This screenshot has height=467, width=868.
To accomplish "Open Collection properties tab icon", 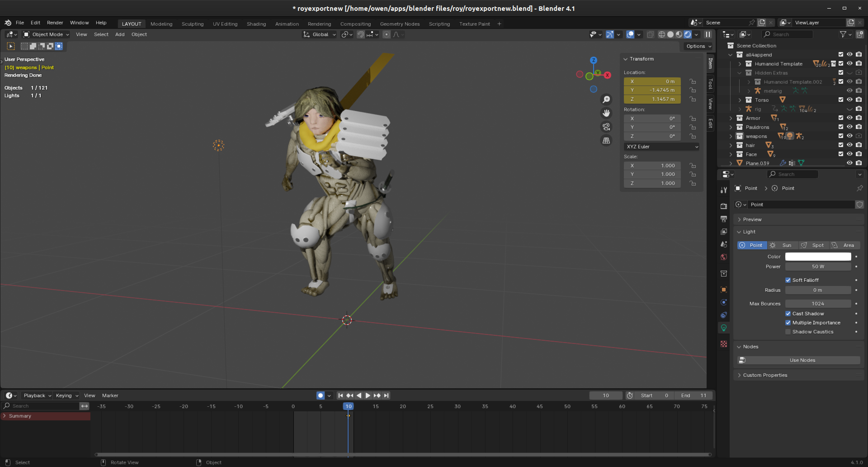I will (724, 273).
